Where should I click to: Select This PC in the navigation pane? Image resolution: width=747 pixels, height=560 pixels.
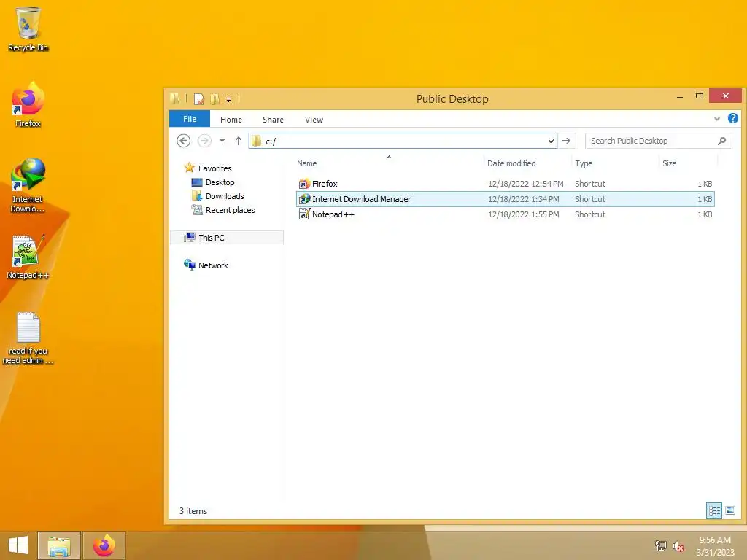click(x=227, y=237)
